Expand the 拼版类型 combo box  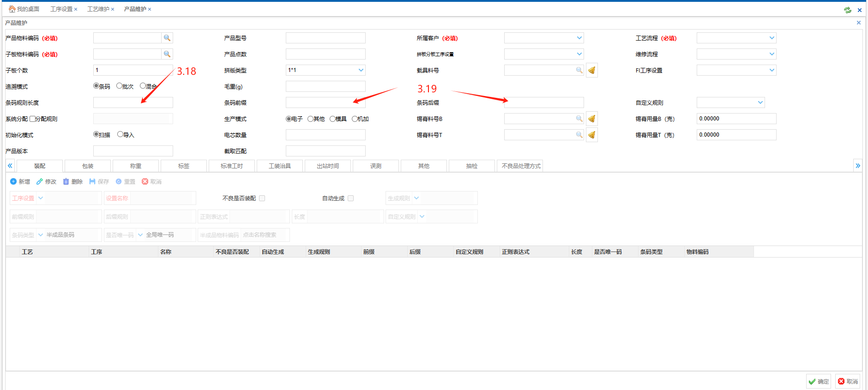tap(361, 70)
